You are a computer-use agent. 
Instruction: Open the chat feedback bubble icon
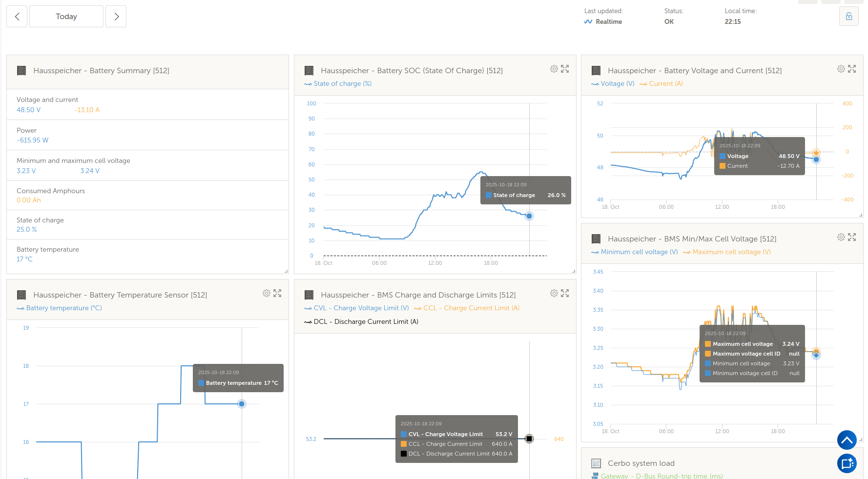(x=847, y=463)
